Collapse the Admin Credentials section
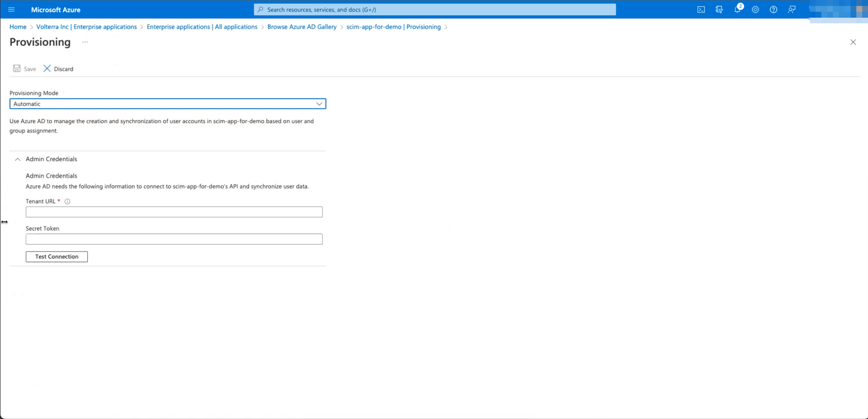The image size is (868, 419). tap(17, 159)
